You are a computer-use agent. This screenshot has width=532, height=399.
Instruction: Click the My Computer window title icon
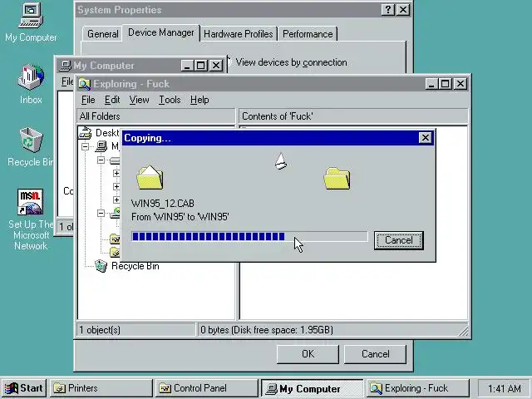65,65
